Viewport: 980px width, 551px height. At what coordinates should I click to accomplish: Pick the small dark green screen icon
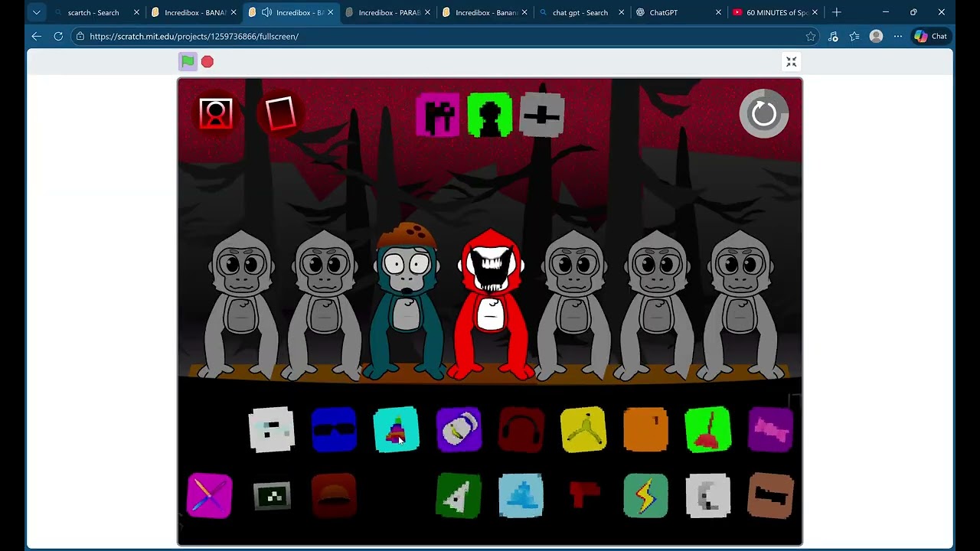[272, 497]
